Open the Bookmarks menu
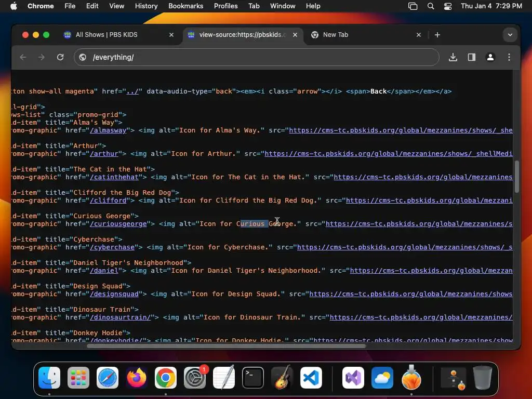Screen dimensions: 532x399 [186, 6]
